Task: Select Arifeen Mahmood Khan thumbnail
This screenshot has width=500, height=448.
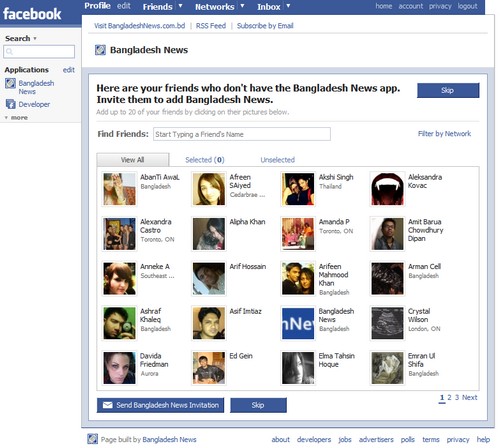Action: click(298, 278)
